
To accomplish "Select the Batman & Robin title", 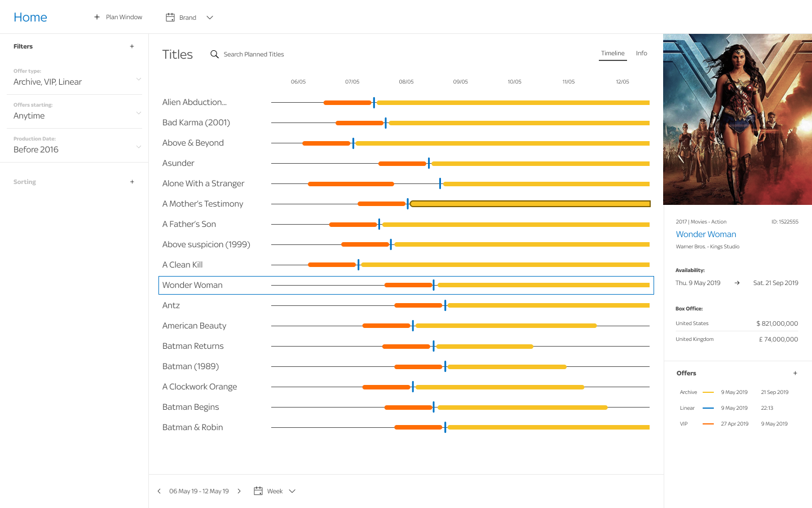I will (x=193, y=427).
